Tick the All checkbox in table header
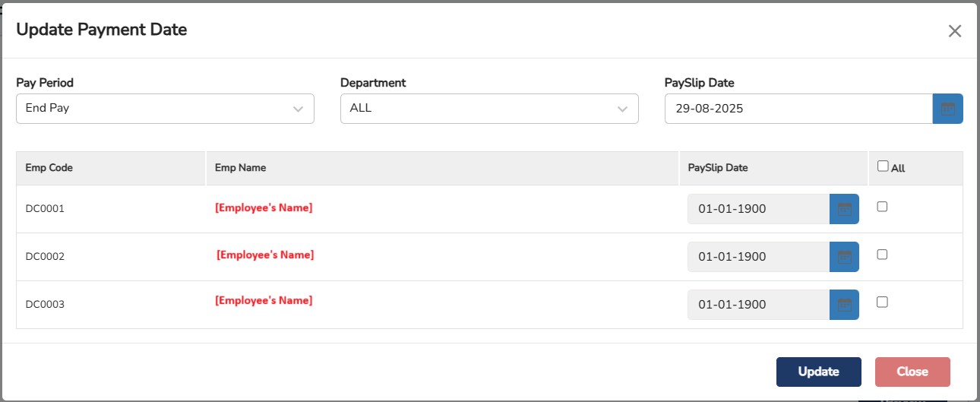 point(882,166)
